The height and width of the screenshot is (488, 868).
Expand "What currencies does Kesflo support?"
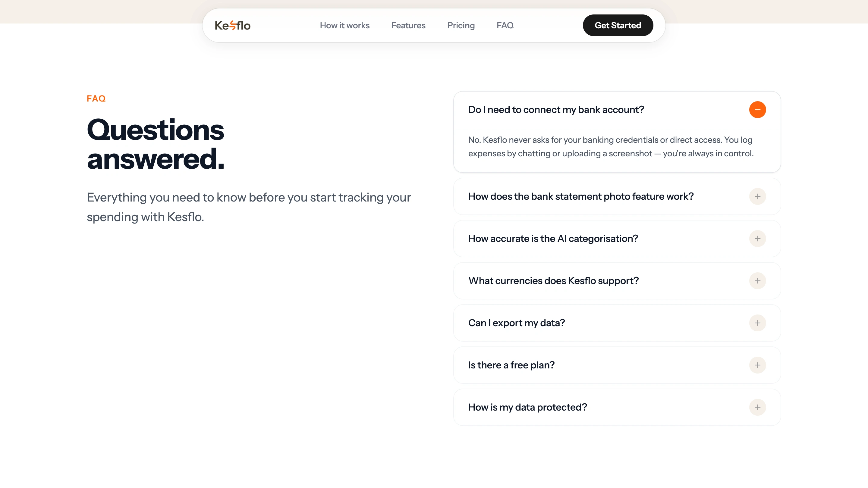click(x=553, y=280)
